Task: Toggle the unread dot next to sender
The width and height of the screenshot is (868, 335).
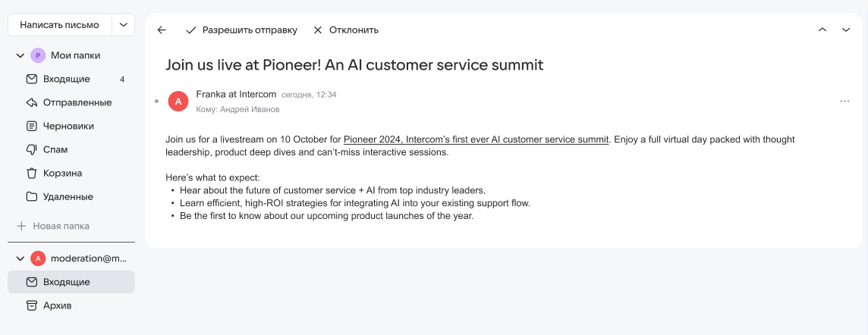Action: click(156, 101)
